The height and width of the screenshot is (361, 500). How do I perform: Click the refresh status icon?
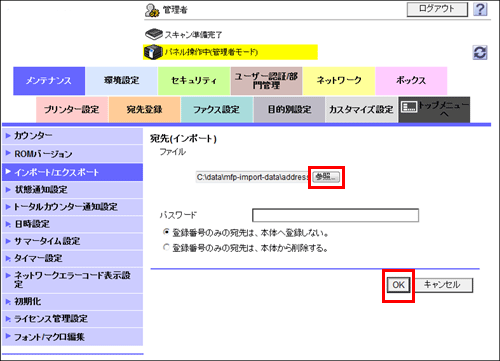(x=480, y=53)
